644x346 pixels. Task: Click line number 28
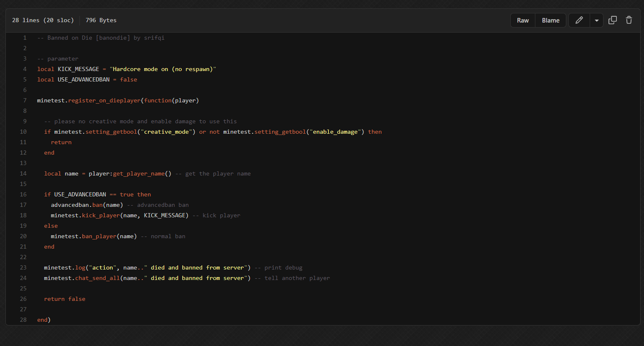point(23,320)
